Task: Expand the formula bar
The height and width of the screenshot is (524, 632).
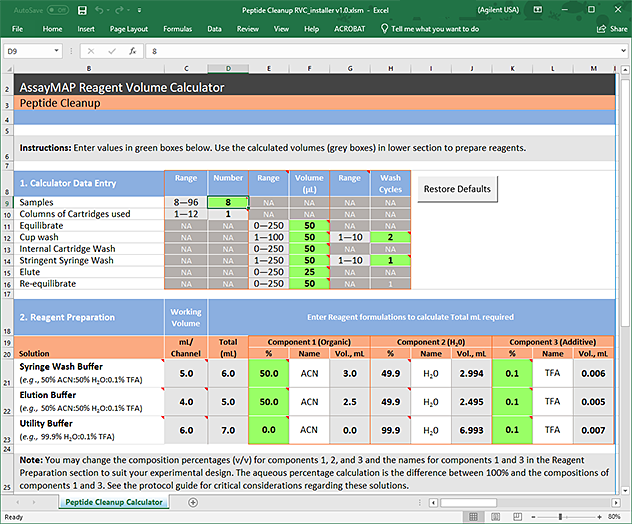Action: [623, 50]
